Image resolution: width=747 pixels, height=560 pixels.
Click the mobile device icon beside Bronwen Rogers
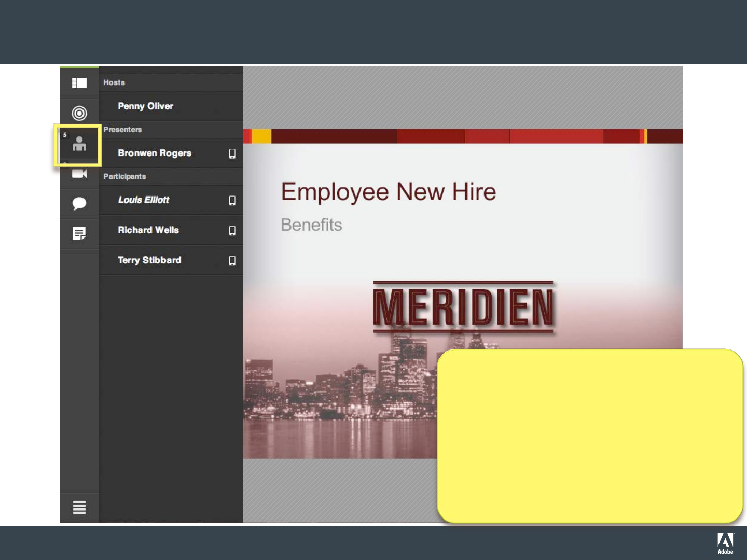coord(232,153)
